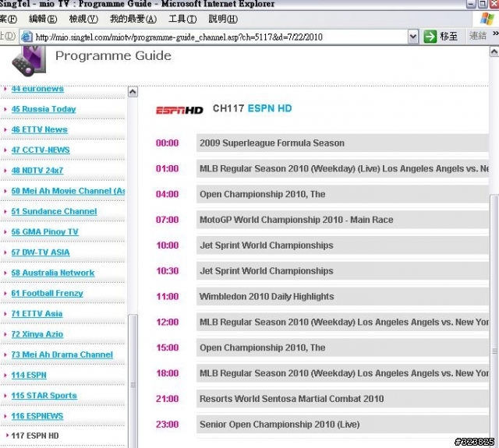Open the address bar URL dropdown

click(x=413, y=37)
